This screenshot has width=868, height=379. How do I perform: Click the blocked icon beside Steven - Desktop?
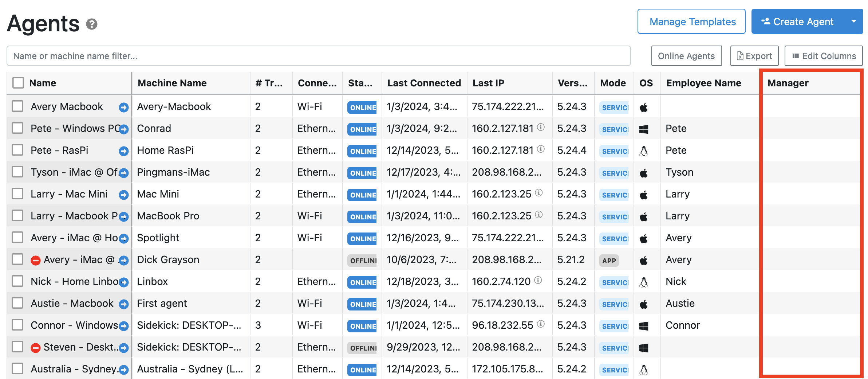(36, 347)
